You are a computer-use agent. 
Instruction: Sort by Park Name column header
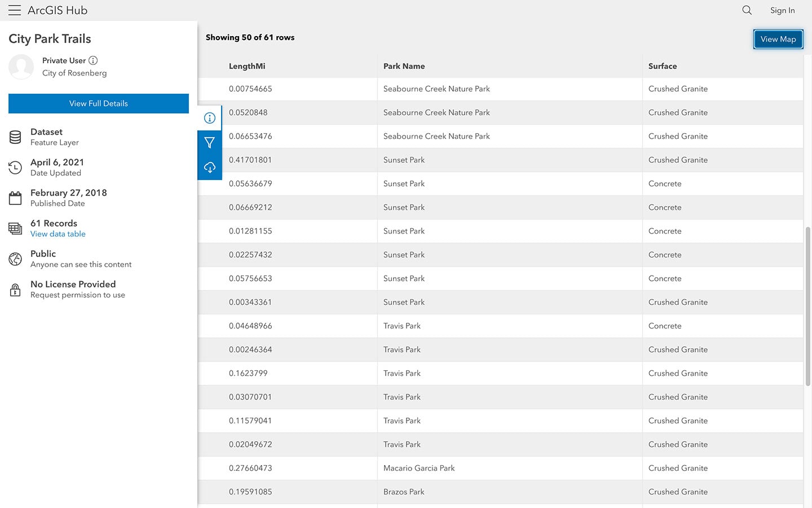pyautogui.click(x=404, y=66)
